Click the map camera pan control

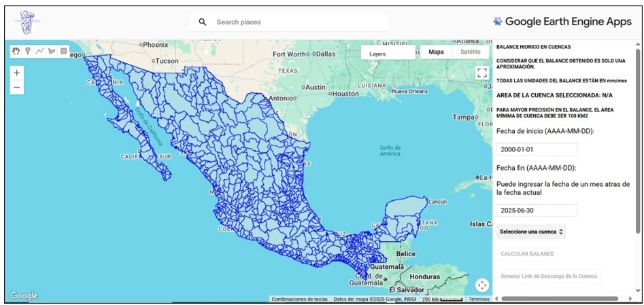point(481,285)
